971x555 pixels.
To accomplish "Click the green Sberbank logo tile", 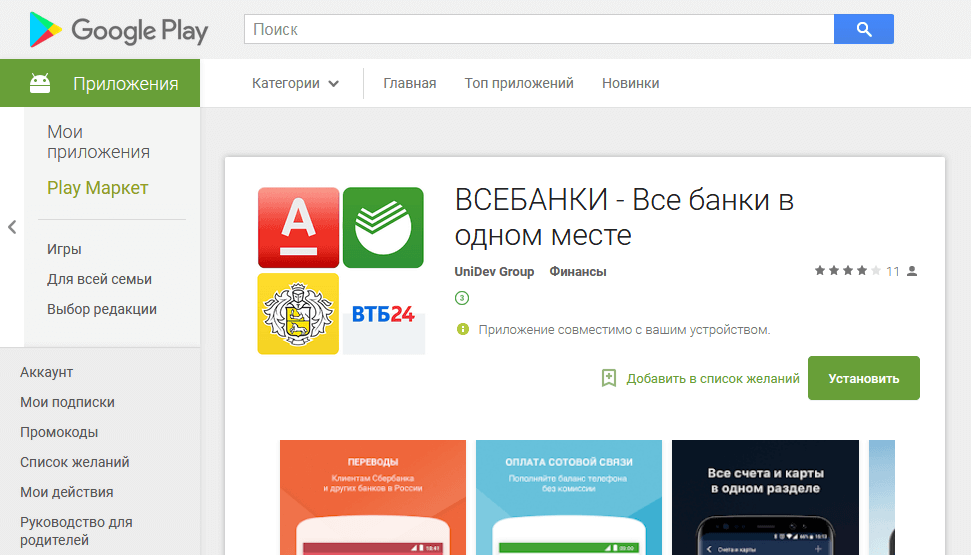I will click(383, 227).
